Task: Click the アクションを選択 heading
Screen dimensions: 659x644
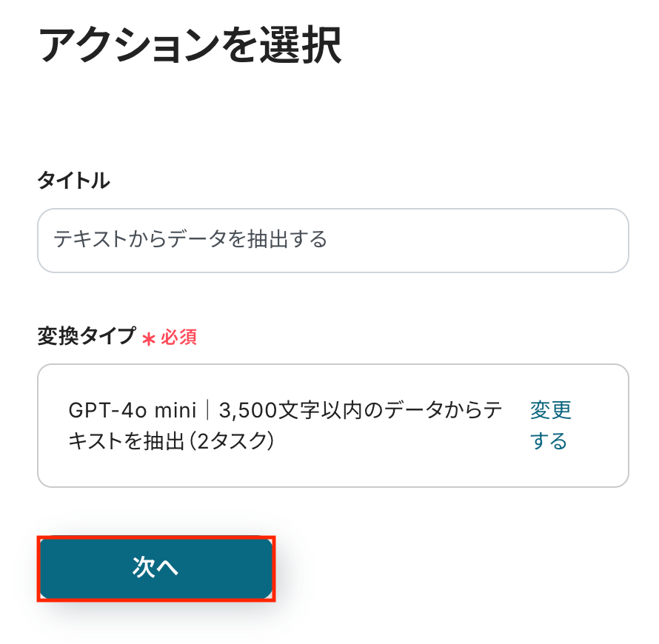Action: [x=190, y=46]
